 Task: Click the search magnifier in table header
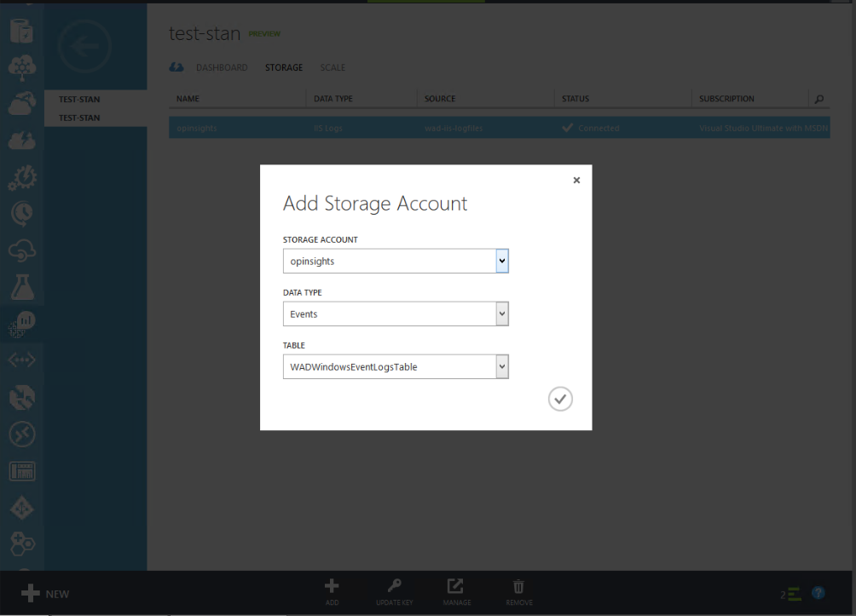click(x=819, y=100)
